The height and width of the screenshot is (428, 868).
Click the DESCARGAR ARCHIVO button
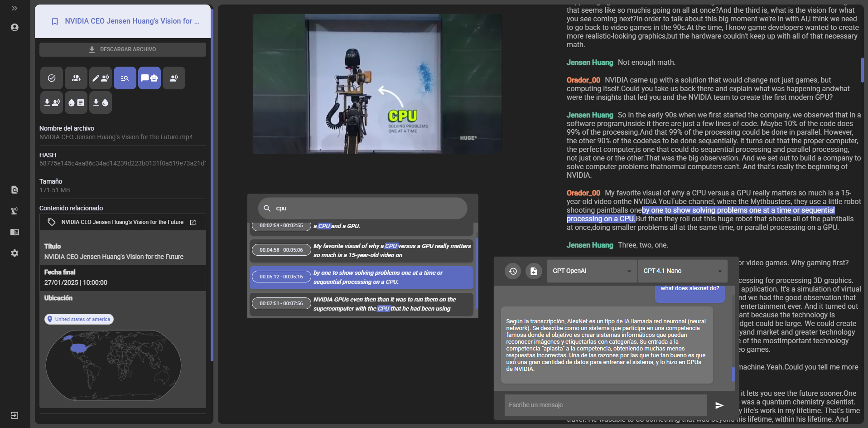pyautogui.click(x=123, y=49)
